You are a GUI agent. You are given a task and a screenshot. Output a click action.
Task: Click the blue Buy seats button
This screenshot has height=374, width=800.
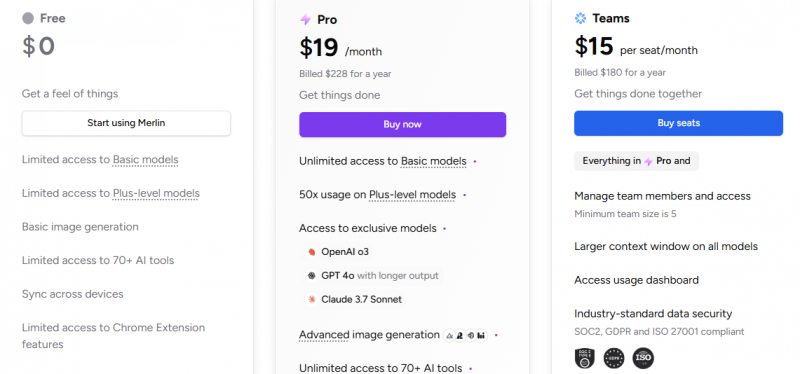coord(679,123)
